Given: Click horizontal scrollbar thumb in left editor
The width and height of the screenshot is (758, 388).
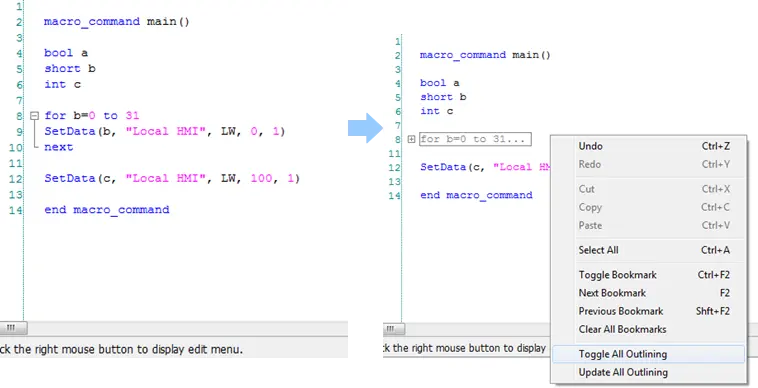Looking at the screenshot, I should click(x=13, y=328).
